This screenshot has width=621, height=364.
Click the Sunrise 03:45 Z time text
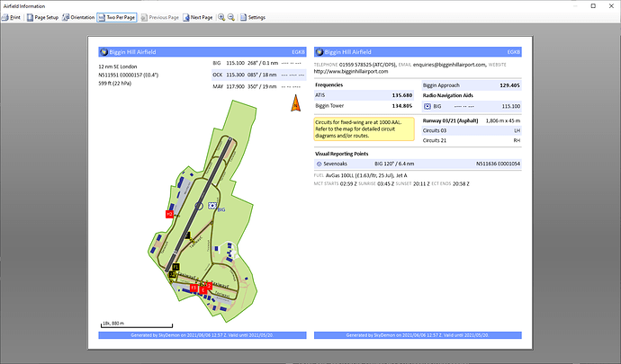(376, 184)
